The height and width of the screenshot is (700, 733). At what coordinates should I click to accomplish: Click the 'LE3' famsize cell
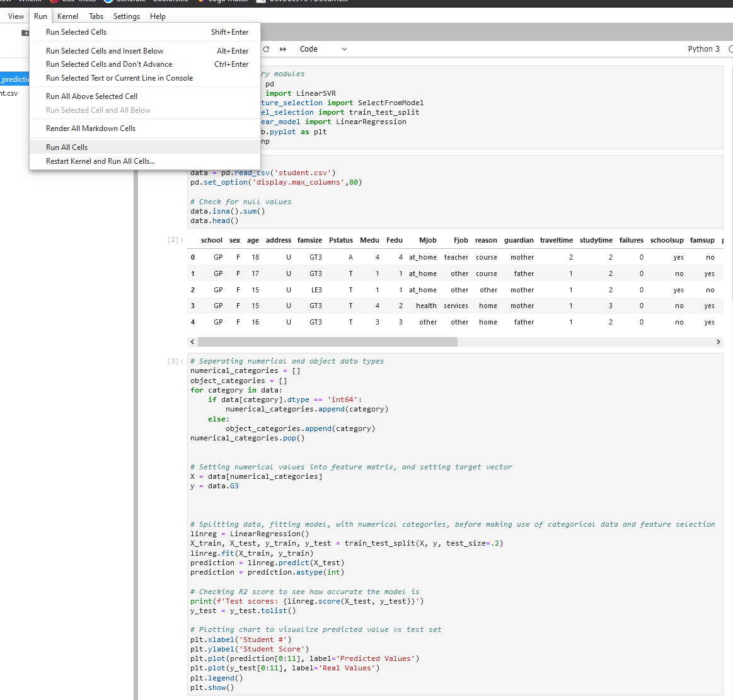pos(316,290)
